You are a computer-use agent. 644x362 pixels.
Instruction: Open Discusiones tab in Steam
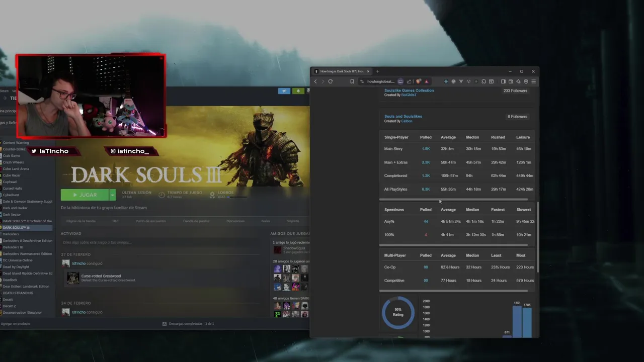coord(235,221)
